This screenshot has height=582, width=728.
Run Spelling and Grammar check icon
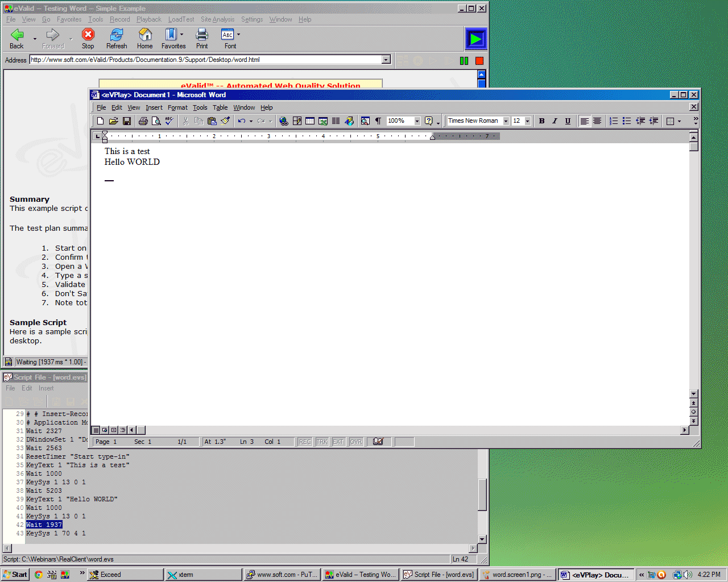(x=169, y=121)
